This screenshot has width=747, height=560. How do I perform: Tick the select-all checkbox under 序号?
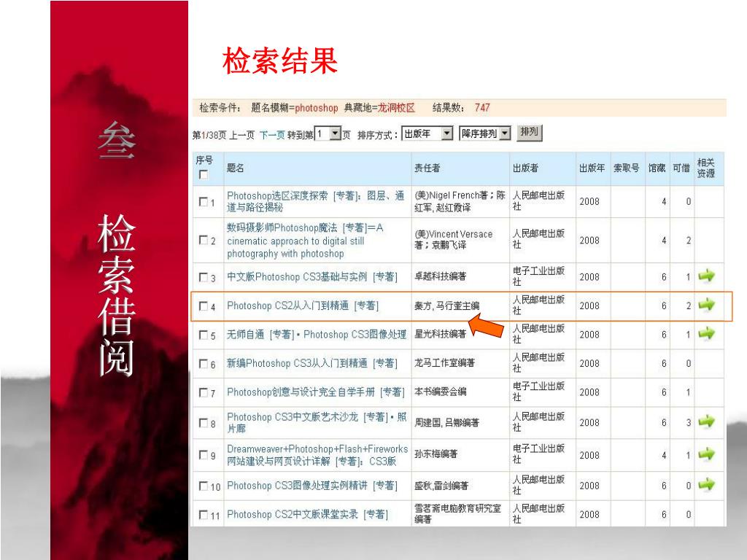coord(204,175)
